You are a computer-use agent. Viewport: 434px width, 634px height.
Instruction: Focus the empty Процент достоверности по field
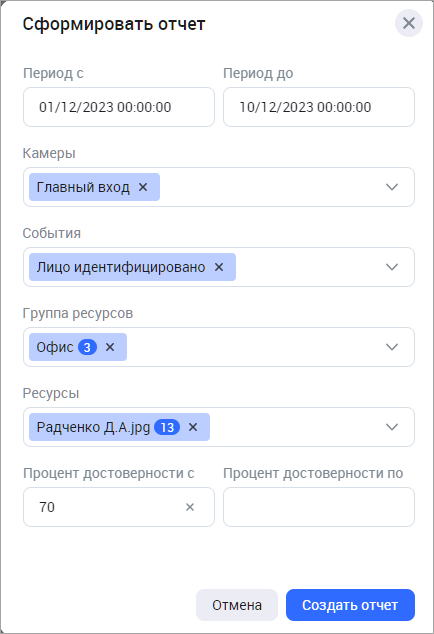[319, 507]
